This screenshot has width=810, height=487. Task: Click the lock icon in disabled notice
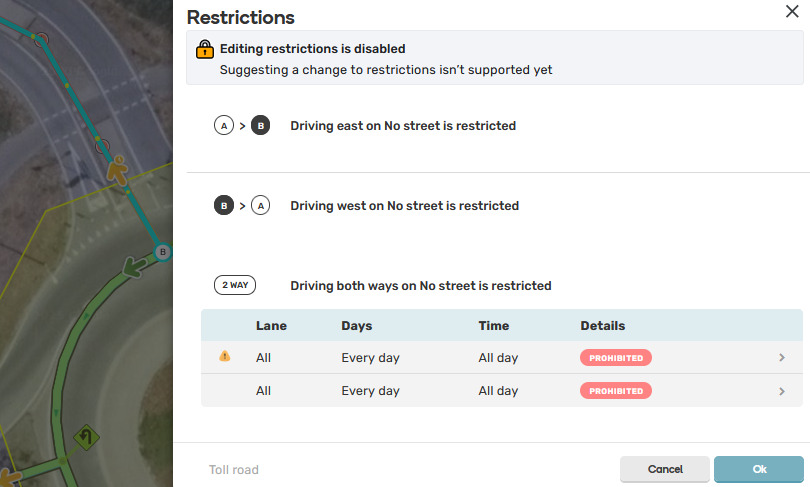(x=204, y=49)
